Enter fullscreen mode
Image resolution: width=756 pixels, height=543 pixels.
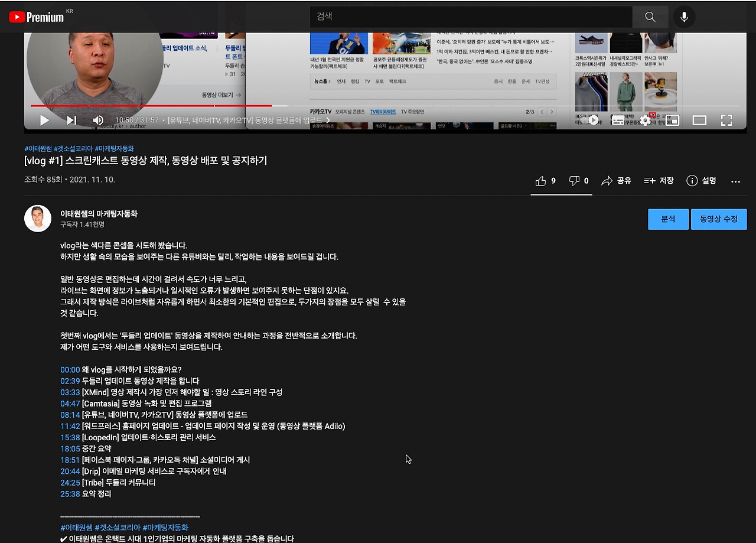726,120
